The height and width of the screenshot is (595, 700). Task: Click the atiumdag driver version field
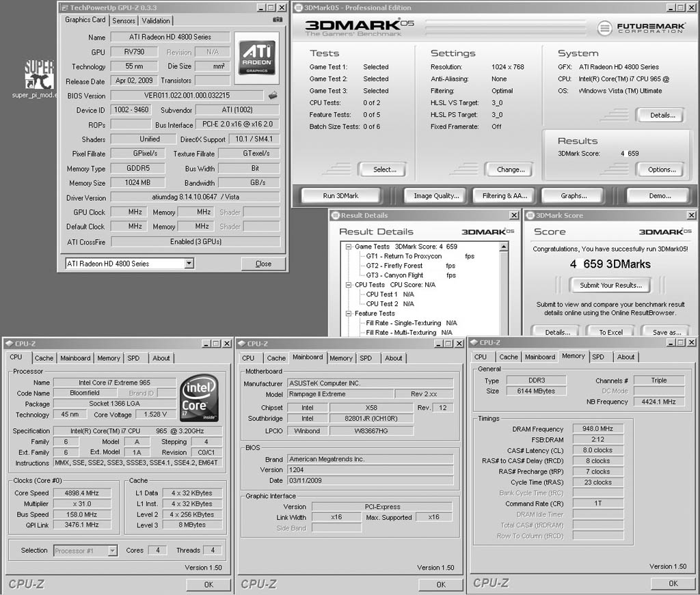click(x=195, y=197)
